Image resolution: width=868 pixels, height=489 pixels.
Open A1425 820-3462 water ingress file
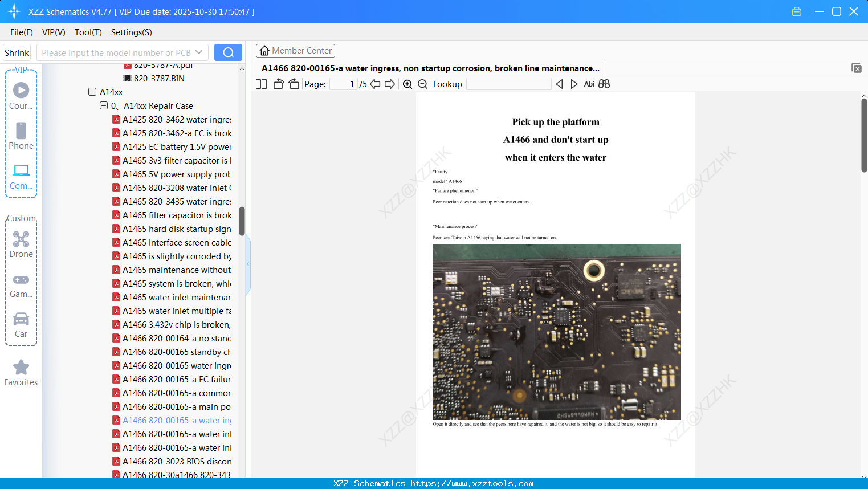click(177, 120)
